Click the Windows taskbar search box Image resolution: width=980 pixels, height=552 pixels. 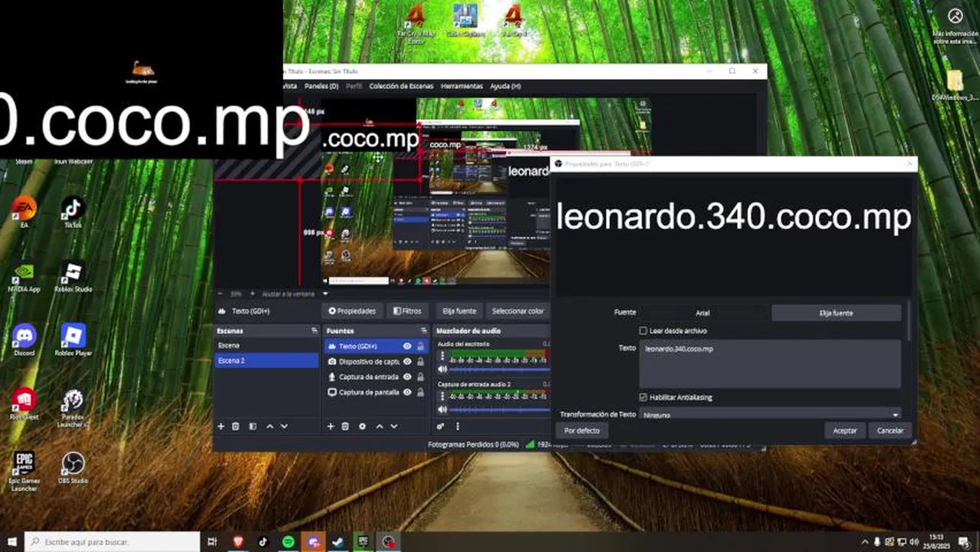pos(113,542)
